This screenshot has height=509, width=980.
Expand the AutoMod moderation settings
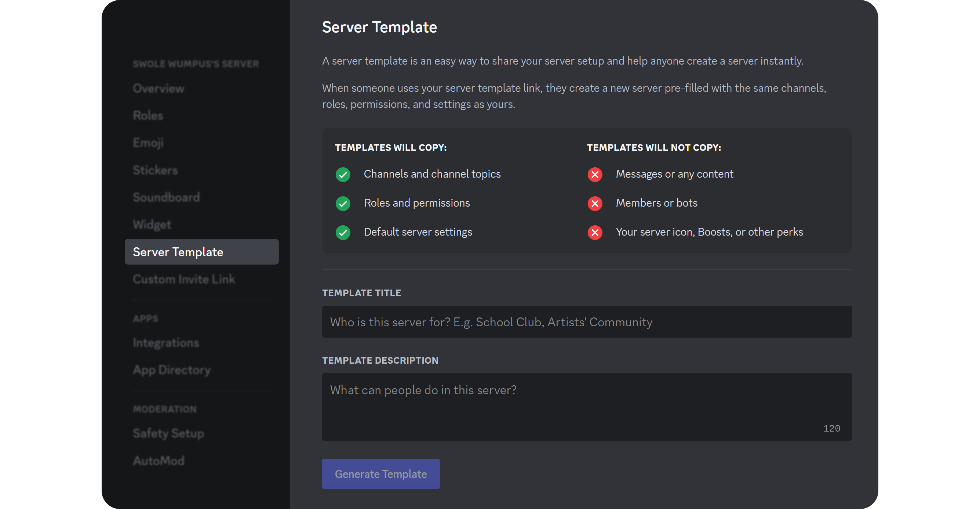click(157, 461)
